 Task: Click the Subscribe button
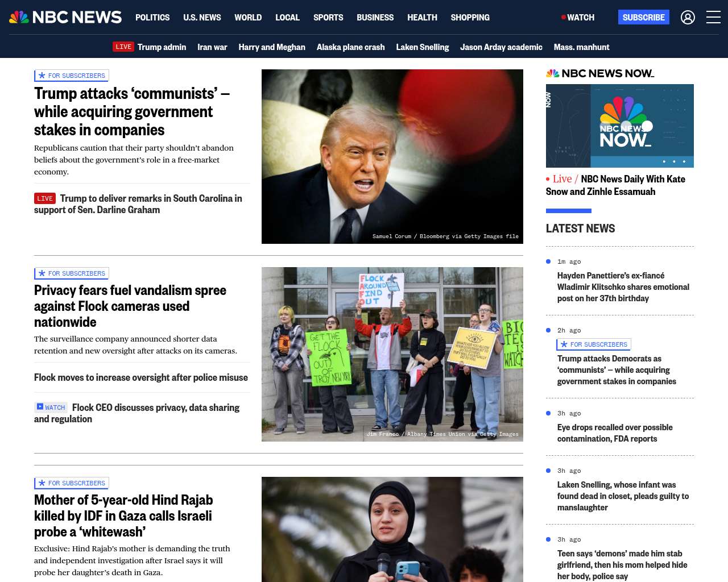644,17
